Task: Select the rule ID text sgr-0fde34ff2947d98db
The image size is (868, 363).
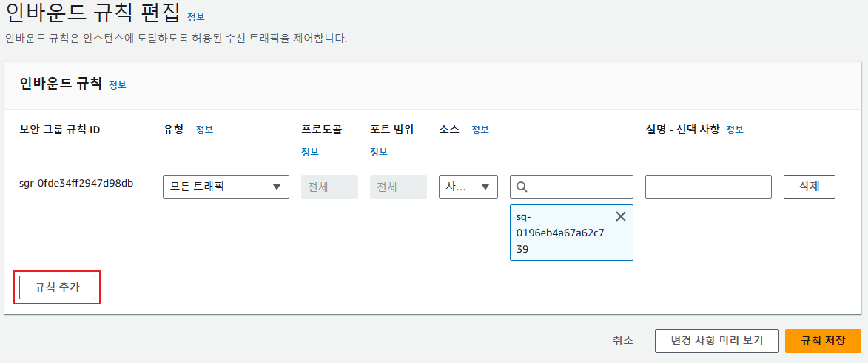Action: tap(76, 183)
